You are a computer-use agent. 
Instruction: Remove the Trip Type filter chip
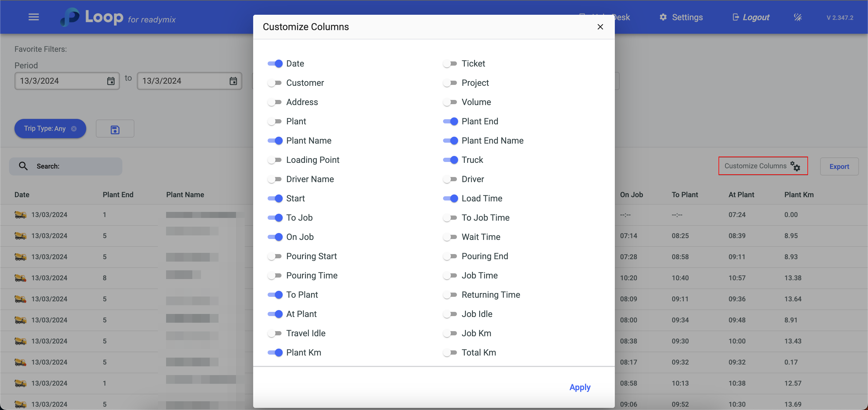point(74,129)
